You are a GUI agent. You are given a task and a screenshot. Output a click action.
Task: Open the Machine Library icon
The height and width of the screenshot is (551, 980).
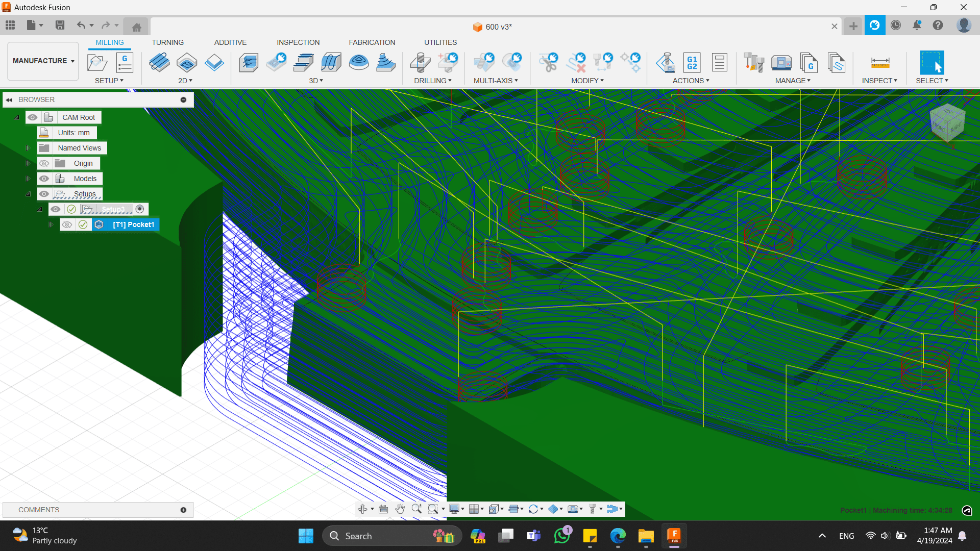pyautogui.click(x=781, y=63)
